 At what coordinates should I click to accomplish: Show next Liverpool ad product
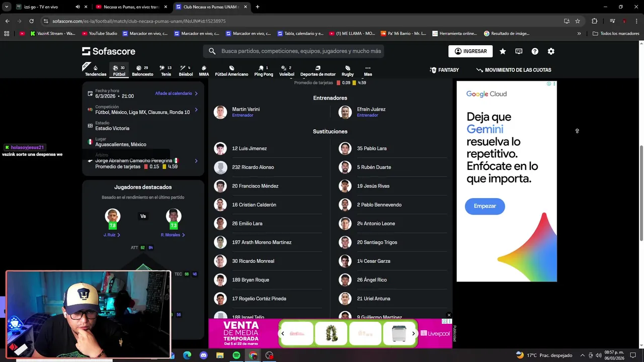414,333
